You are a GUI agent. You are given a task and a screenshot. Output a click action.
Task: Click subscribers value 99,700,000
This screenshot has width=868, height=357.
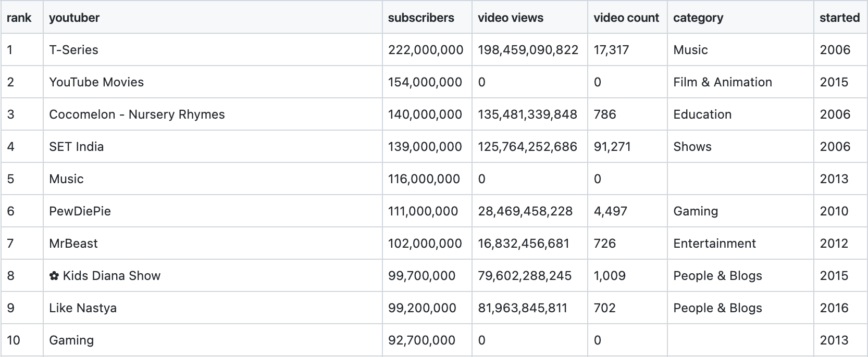[x=421, y=276]
